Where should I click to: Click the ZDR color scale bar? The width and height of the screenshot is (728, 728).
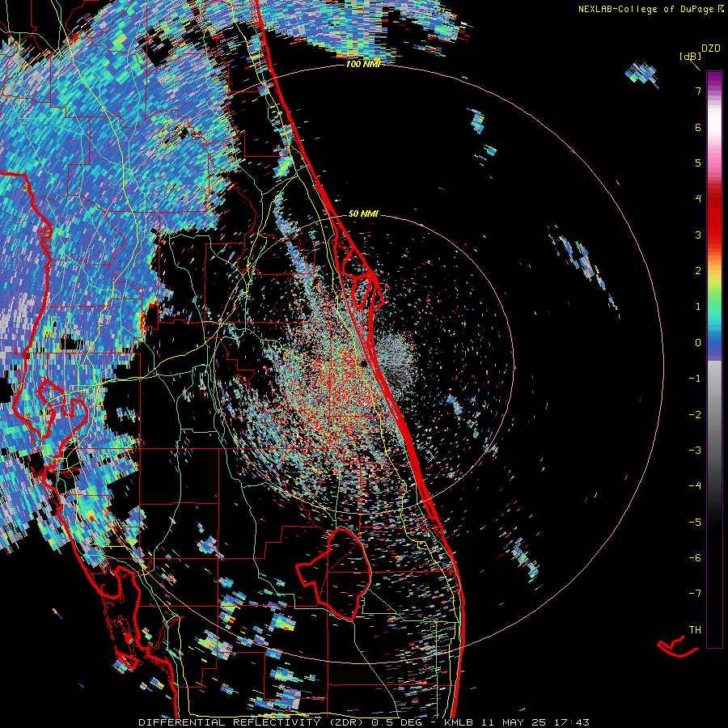click(x=714, y=359)
